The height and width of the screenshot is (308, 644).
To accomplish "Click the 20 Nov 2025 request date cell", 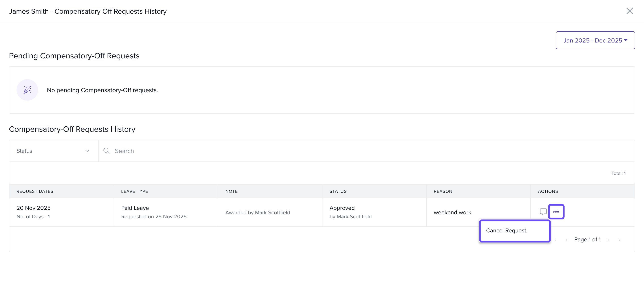I will pos(34,208).
